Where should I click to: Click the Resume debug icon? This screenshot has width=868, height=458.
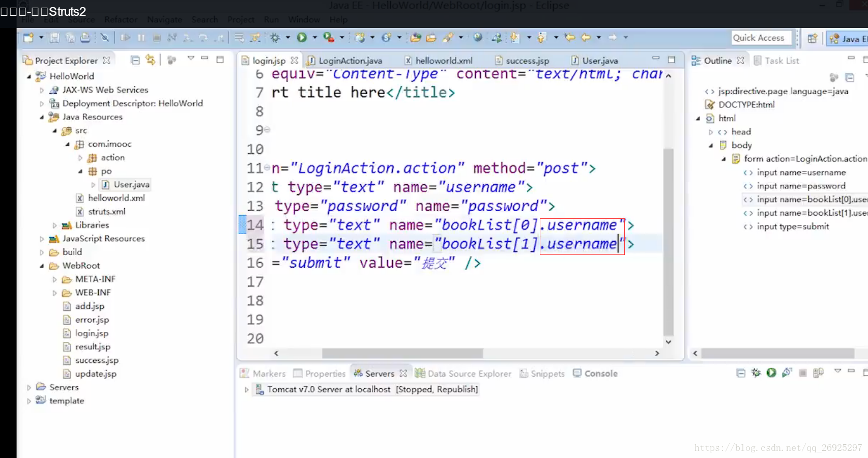point(125,37)
